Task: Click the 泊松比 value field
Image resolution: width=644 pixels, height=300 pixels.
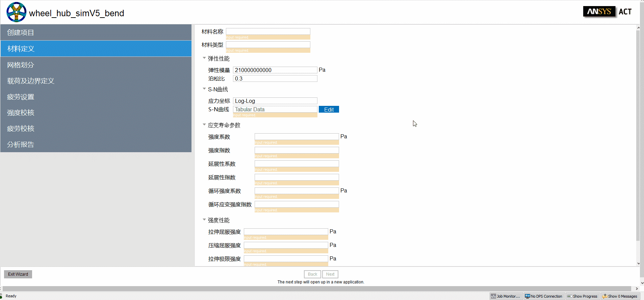Action: [275, 78]
